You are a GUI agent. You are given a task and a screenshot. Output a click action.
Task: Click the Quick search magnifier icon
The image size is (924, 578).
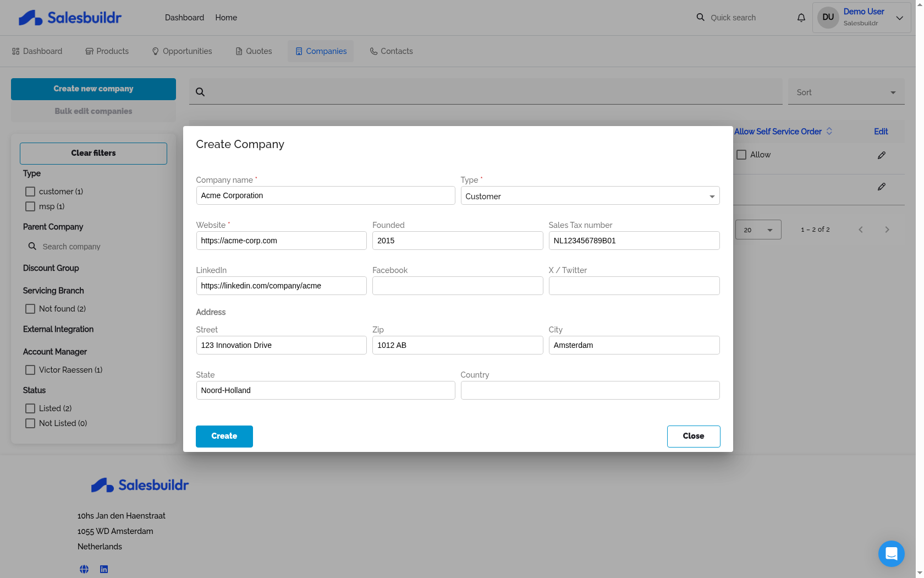pos(700,18)
